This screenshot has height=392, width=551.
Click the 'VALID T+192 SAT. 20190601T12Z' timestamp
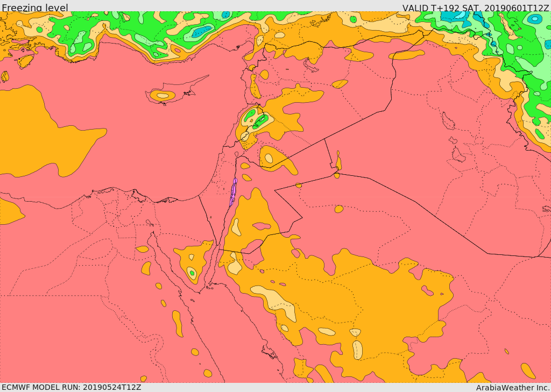[x=476, y=8]
